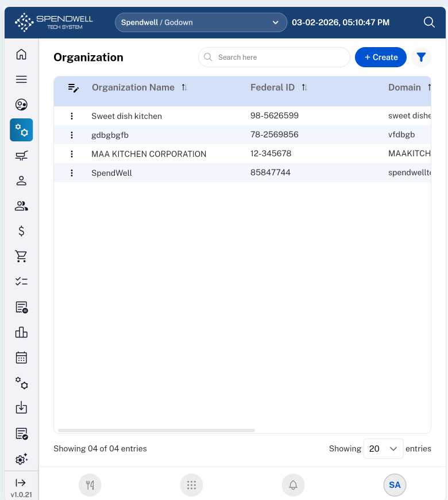The width and height of the screenshot is (448, 500).
Task: Open the document with pause badge icon
Action: click(x=21, y=307)
